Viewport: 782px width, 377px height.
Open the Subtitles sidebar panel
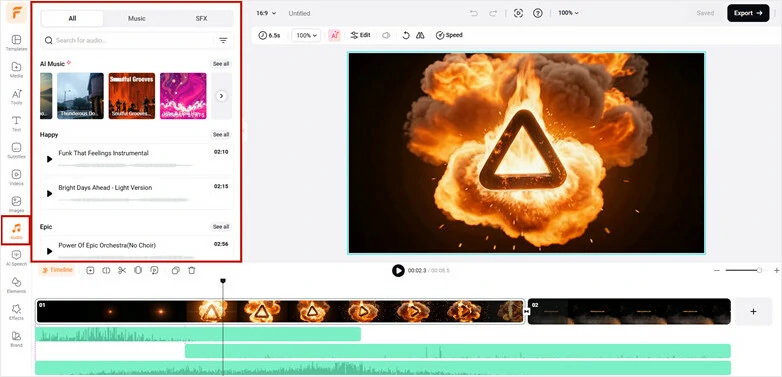click(x=16, y=151)
